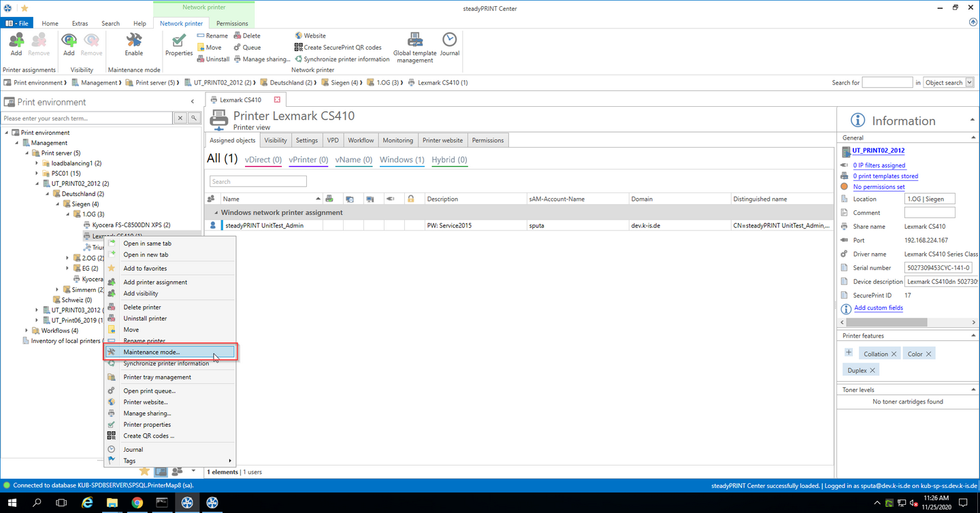The width and height of the screenshot is (980, 513).
Task: Select the Settings tab in printer view
Action: [x=306, y=140]
